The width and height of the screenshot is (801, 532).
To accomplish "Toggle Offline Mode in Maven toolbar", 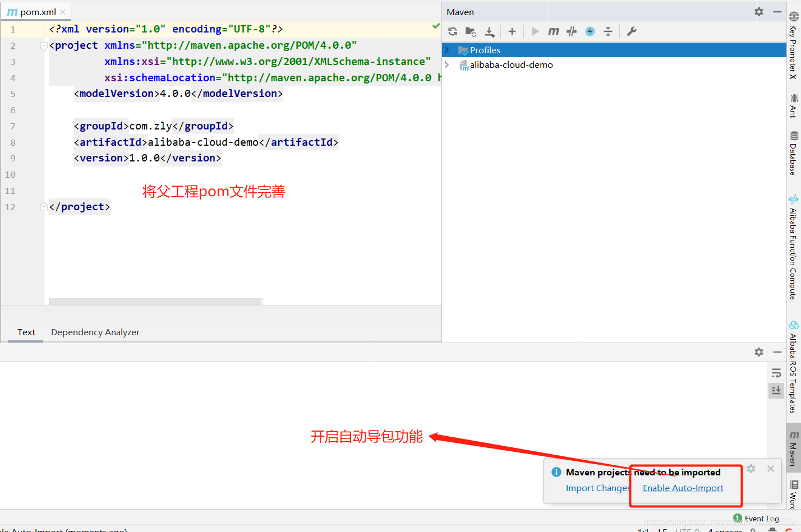I will pyautogui.click(x=572, y=31).
